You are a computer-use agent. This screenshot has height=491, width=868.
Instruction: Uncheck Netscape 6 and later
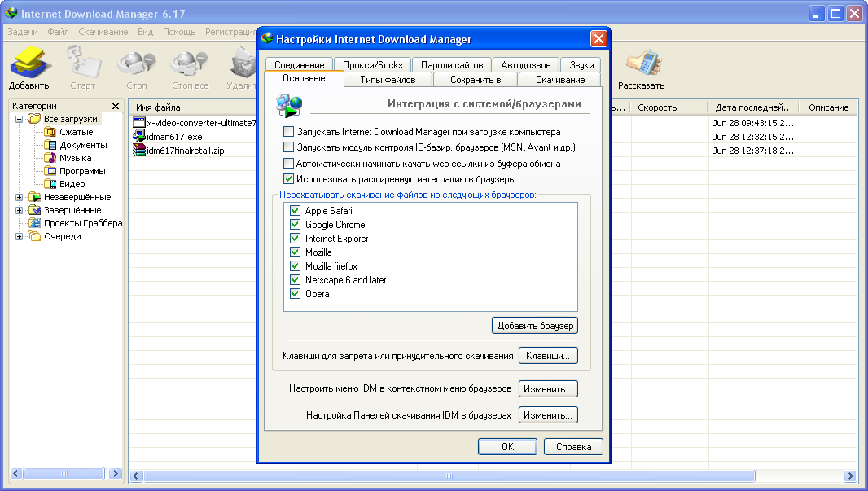pos(295,279)
